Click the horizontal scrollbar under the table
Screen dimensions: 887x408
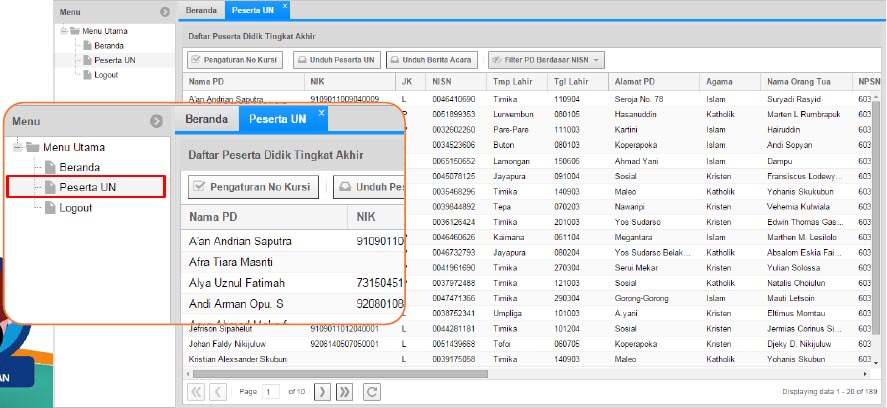(x=340, y=374)
